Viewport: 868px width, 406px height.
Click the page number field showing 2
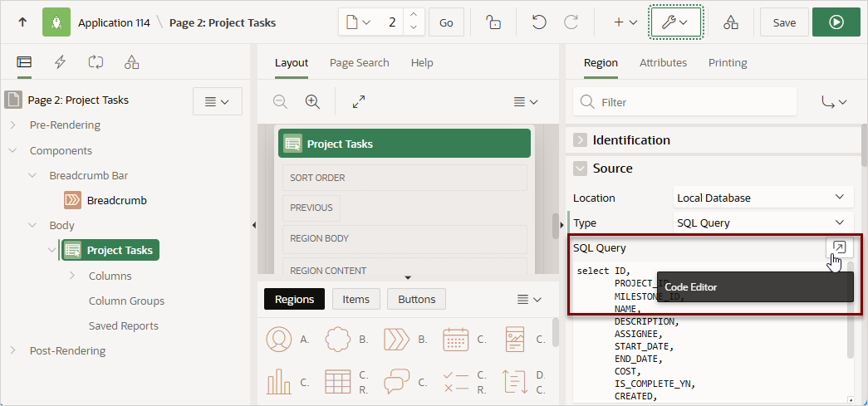392,22
